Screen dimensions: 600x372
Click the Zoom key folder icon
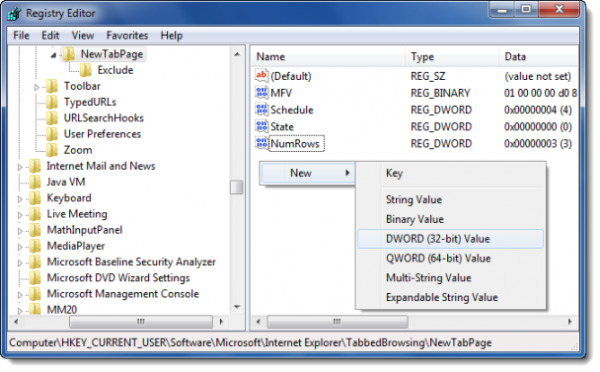(52, 150)
